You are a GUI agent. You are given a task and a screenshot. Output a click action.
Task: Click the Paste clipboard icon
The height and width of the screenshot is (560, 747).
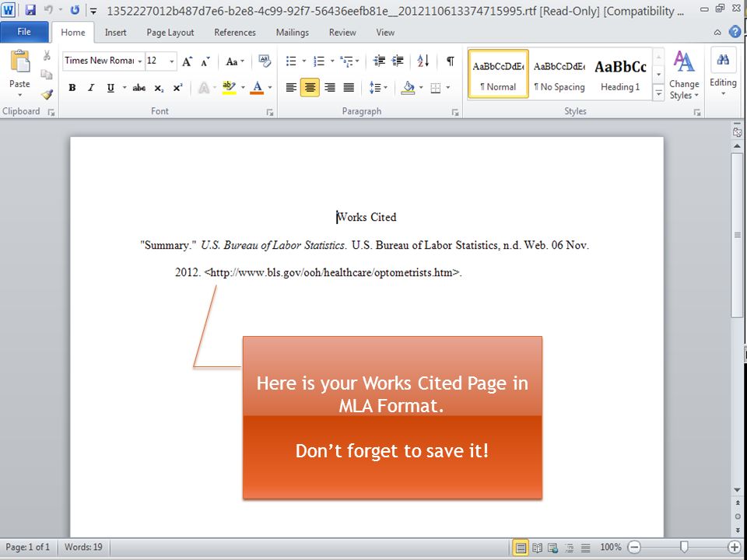(20, 62)
